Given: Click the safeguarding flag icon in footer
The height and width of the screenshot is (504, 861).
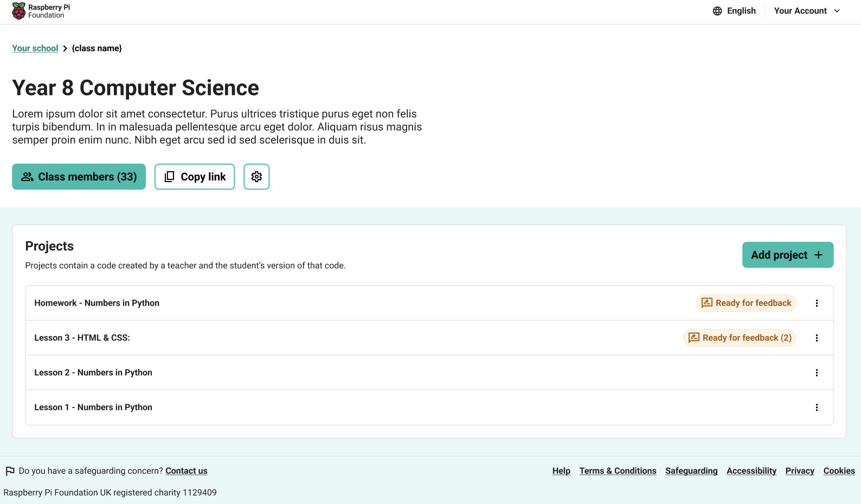Looking at the screenshot, I should (10, 471).
